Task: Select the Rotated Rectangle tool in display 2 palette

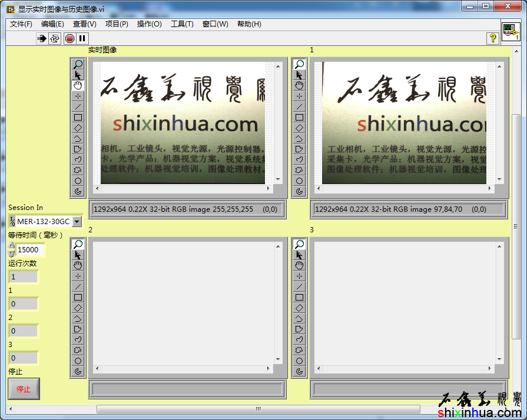Action: [x=78, y=308]
